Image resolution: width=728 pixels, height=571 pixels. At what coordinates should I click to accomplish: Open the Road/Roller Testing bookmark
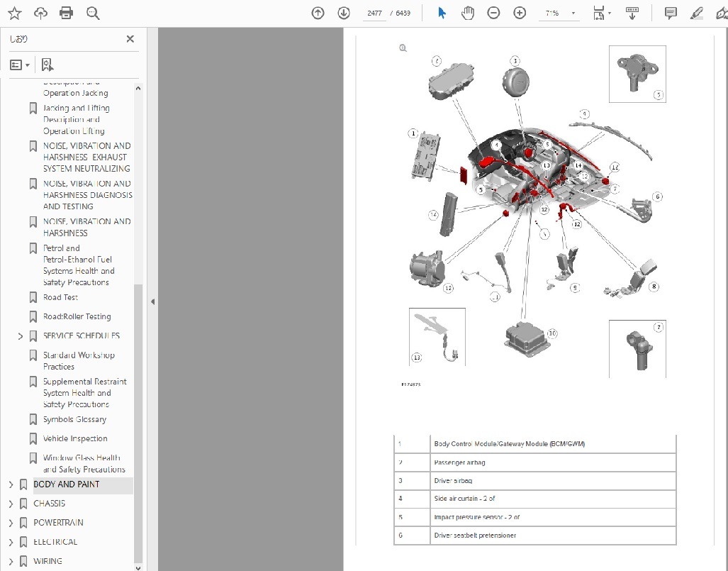pyautogui.click(x=77, y=316)
